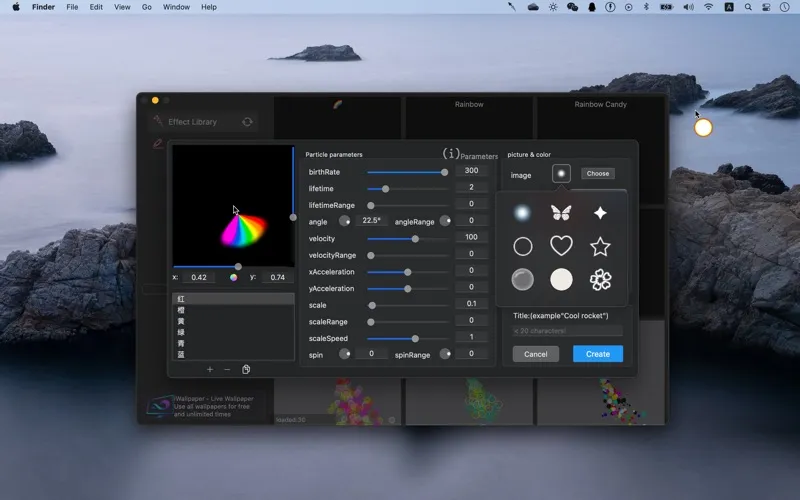Viewport: 800px width, 500px height.
Task: Open the Rainbow effect thumbnail
Action: (x=469, y=117)
